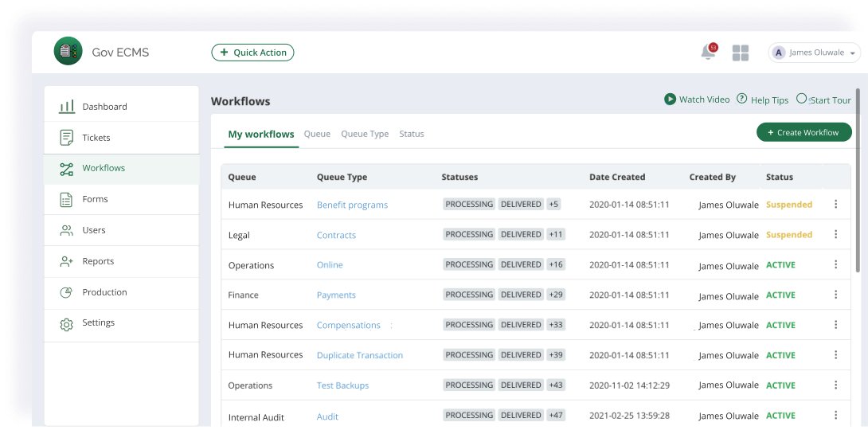Open three-dot menu for Benefit programs row
Image resolution: width=868 pixels, height=430 pixels.
point(835,205)
